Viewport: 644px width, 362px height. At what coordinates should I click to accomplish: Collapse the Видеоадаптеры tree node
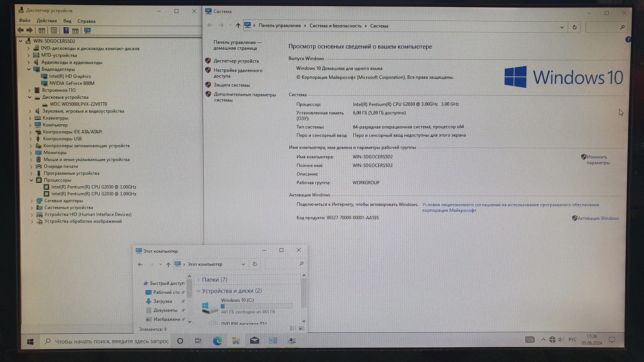tap(29, 69)
